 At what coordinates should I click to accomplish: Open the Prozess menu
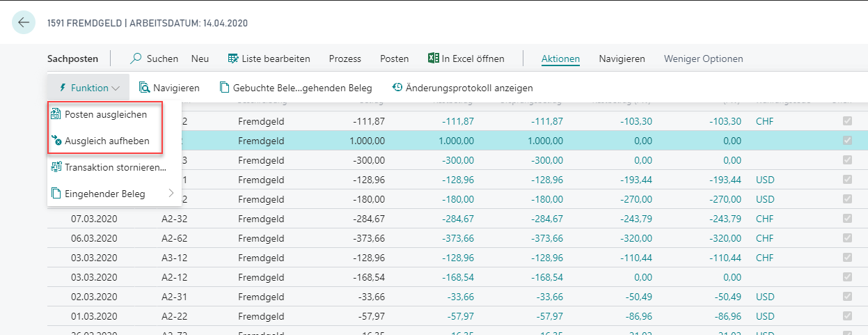(345, 59)
